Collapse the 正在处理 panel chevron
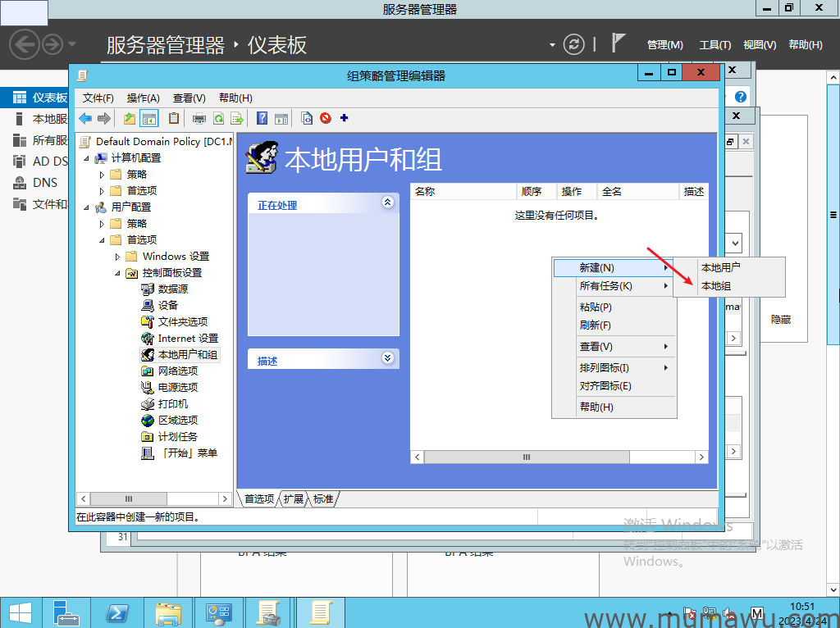Screen dimensions: 840x628 tap(388, 203)
